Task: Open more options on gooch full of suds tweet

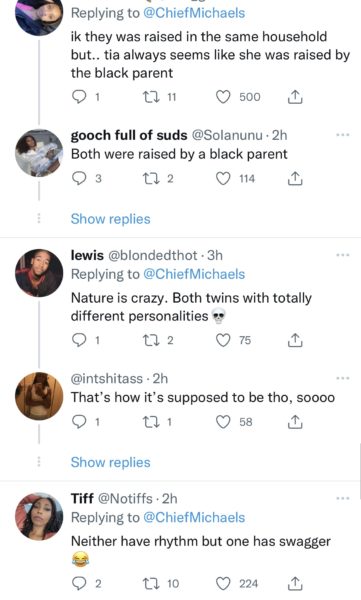Action: [343, 135]
